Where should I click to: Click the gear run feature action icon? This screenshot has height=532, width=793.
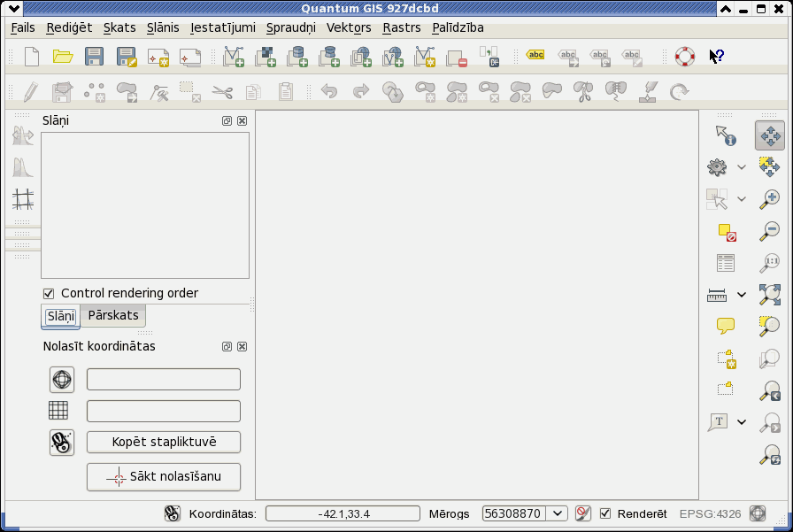click(717, 167)
